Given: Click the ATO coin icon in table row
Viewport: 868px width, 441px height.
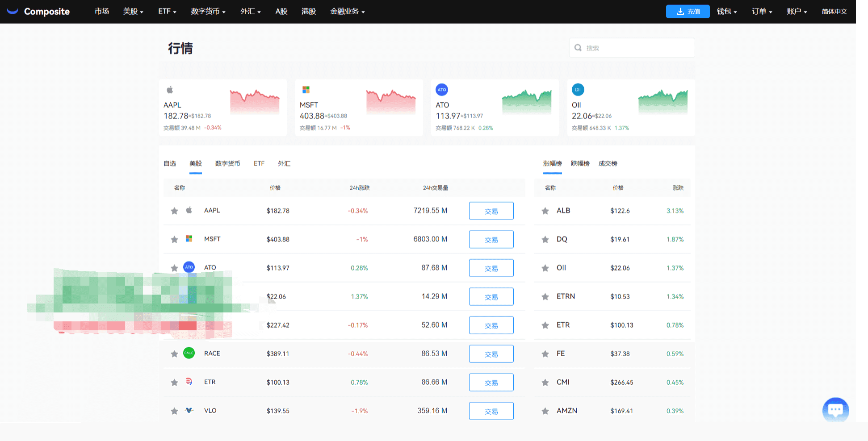Looking at the screenshot, I should (189, 267).
